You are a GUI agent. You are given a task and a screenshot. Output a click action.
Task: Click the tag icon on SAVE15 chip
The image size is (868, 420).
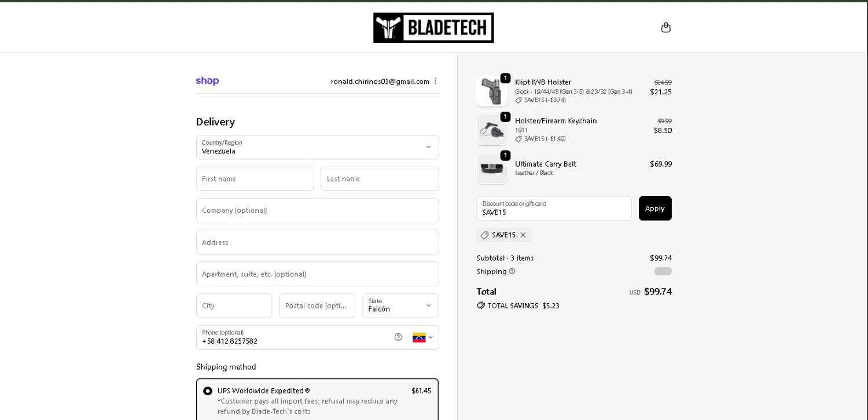coord(485,235)
